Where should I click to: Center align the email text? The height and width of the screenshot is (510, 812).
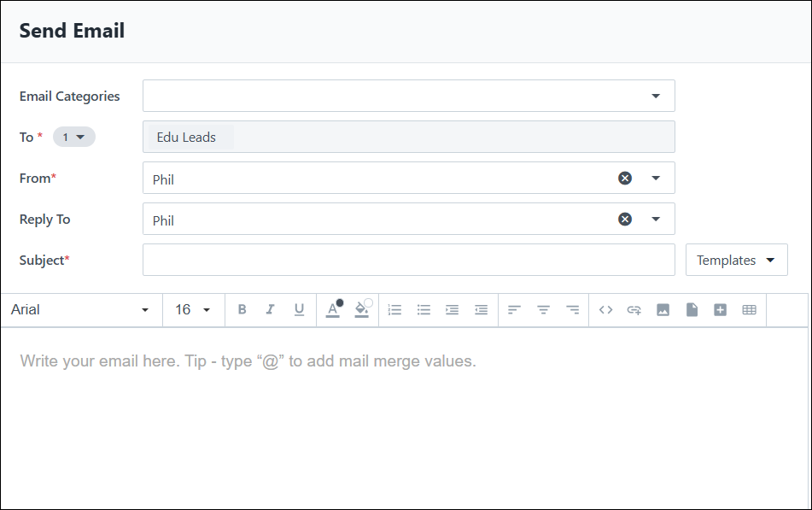point(543,309)
